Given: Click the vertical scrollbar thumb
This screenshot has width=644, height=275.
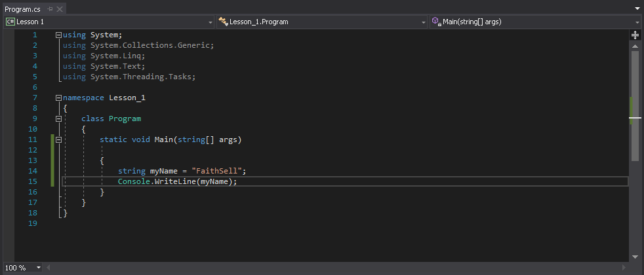Looking at the screenshot, I should tap(635, 105).
